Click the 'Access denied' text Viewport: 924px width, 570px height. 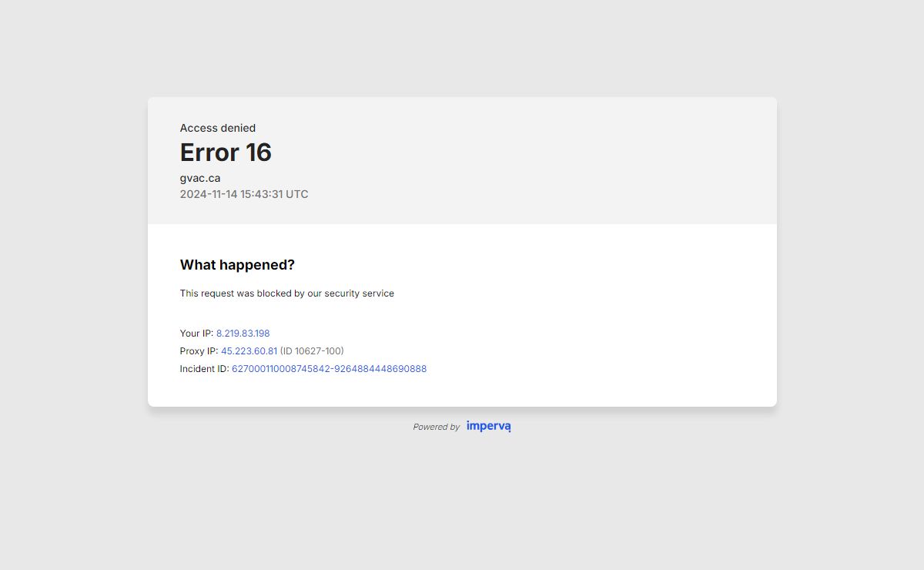218,128
